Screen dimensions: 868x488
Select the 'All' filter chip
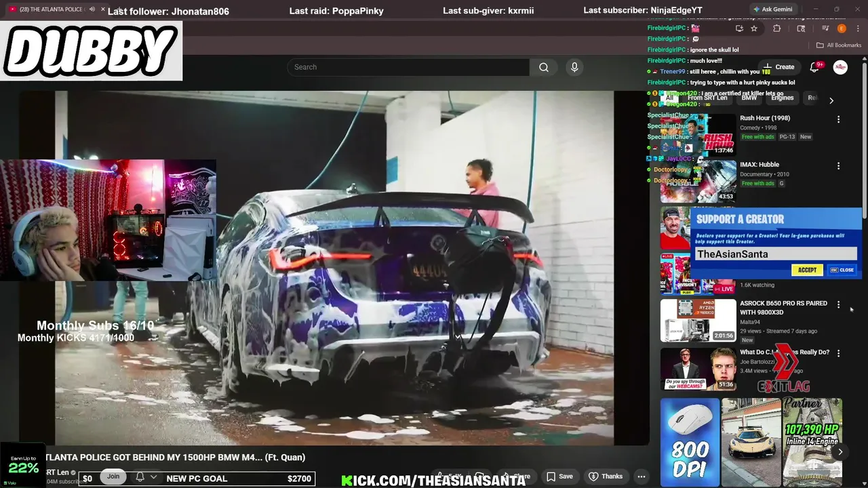(x=669, y=98)
